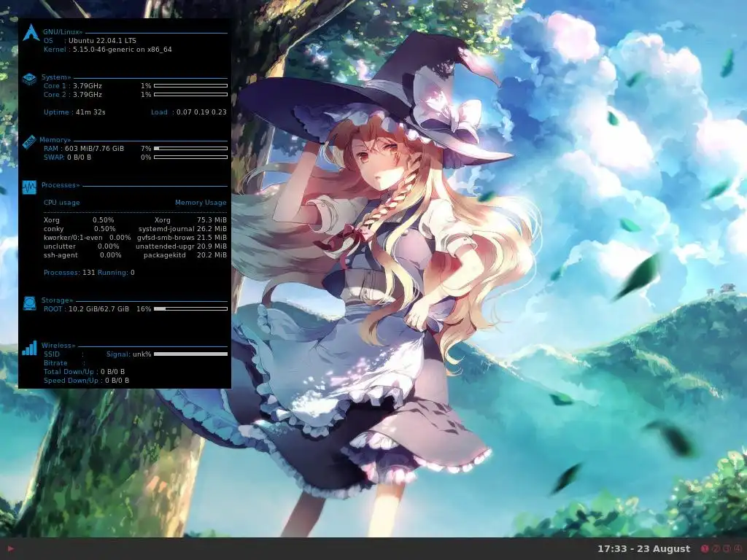
Task: Click the Wireless» section header
Action: (x=58, y=346)
